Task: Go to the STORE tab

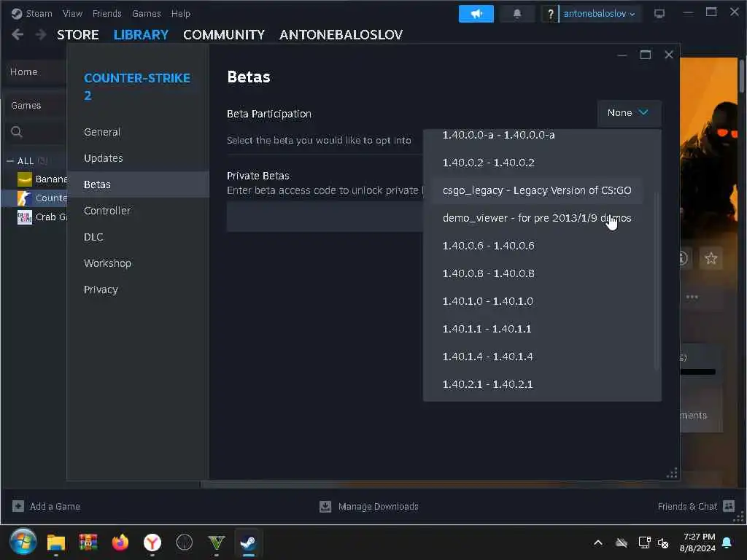Action: 77,35
